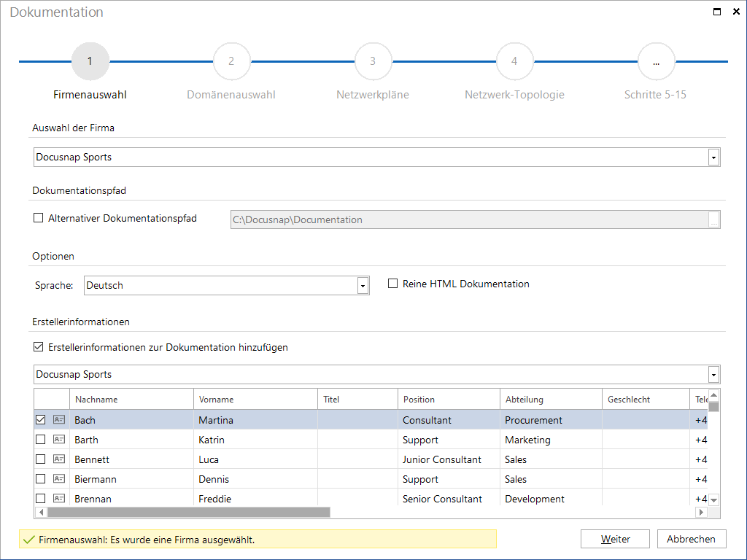The height and width of the screenshot is (560, 747).
Task: Open step 3 Netzwerkpläne
Action: (373, 61)
